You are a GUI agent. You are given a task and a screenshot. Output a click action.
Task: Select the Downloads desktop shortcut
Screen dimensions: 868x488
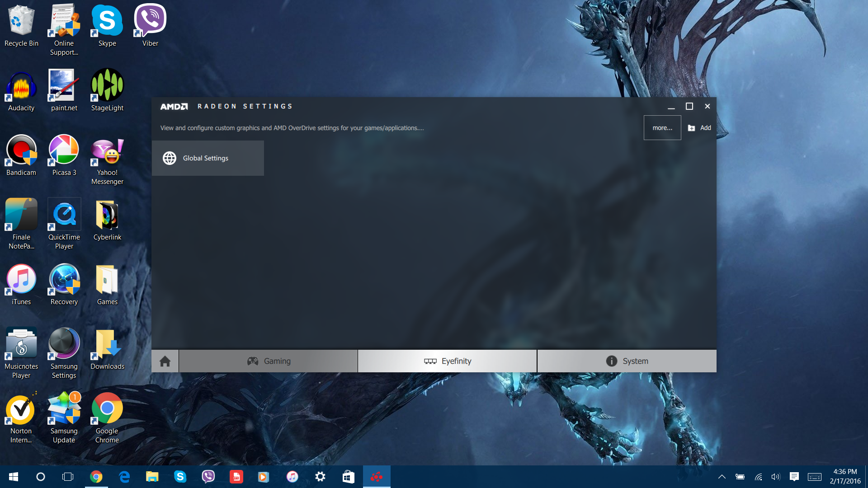[107, 349]
